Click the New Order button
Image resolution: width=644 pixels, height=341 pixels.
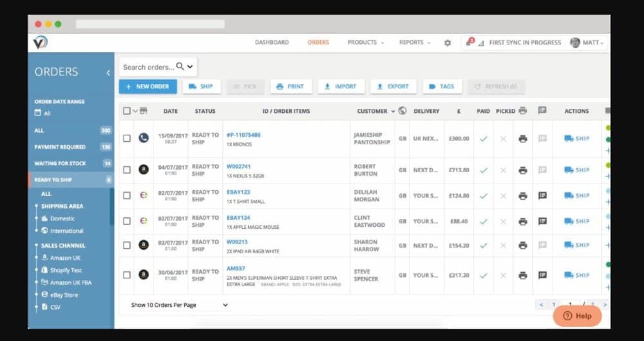pos(147,86)
